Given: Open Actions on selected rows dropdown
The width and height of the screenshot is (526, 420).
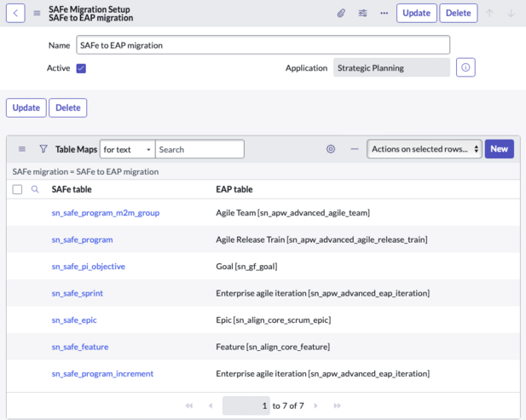Looking at the screenshot, I should [425, 149].
